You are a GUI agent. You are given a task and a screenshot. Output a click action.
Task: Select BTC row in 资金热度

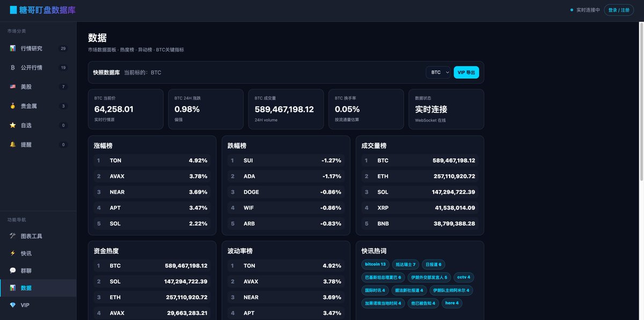(152, 266)
